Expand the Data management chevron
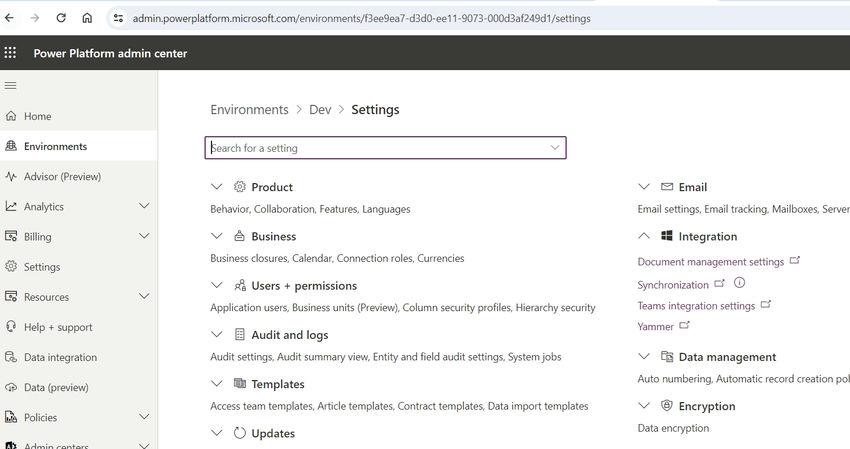This screenshot has height=449, width=850. point(643,356)
